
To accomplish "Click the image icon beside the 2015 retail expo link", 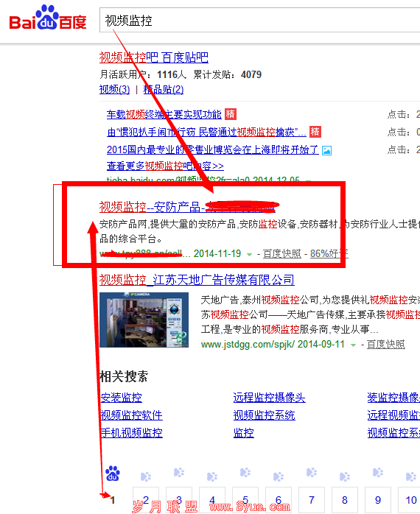I will pyautogui.click(x=326, y=150).
